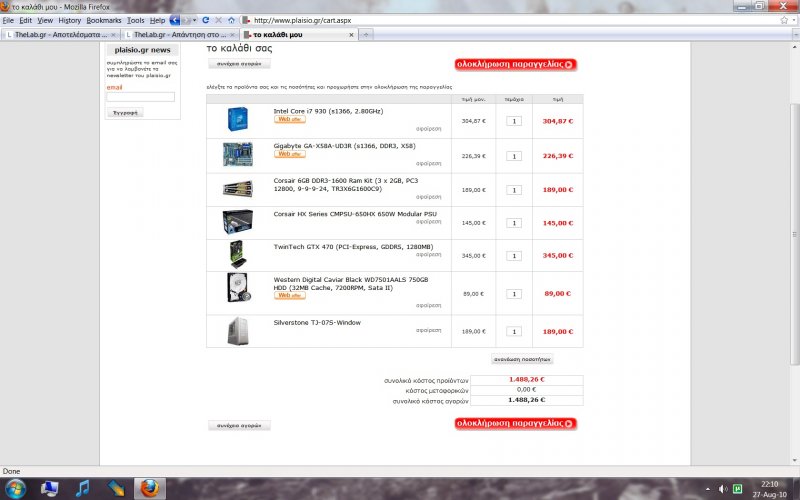Open 'Gigabyte GA-X58A-UD3R' product link
The width and height of the screenshot is (800, 500).
[344, 146]
